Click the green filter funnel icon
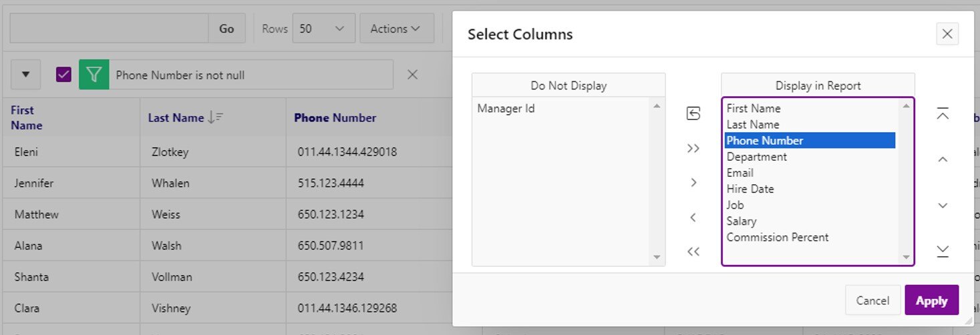980x335 pixels. click(94, 75)
